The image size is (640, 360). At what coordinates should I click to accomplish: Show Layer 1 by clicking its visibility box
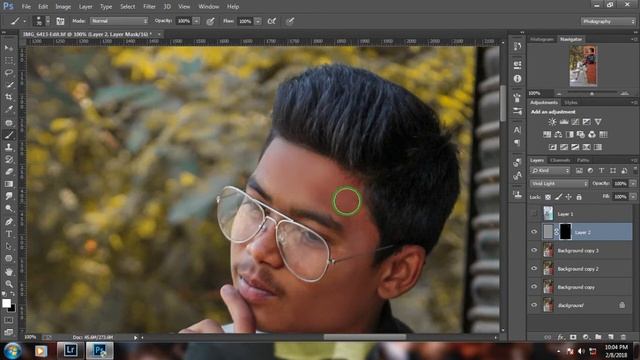pyautogui.click(x=534, y=213)
